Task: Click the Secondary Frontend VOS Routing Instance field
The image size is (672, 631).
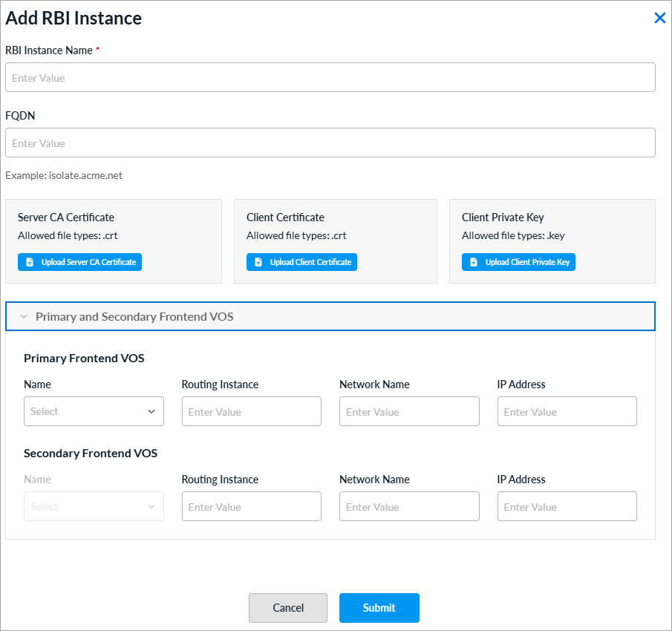Action: [x=251, y=506]
